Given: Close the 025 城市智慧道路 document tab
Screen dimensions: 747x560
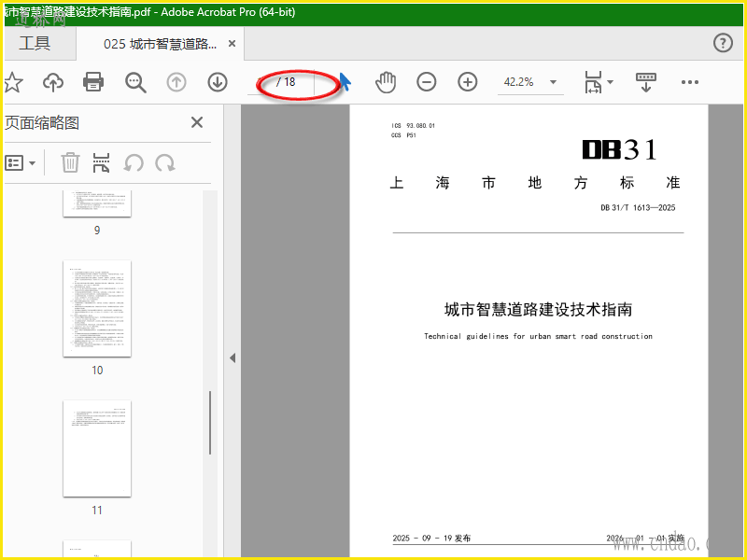Looking at the screenshot, I should 232,44.
